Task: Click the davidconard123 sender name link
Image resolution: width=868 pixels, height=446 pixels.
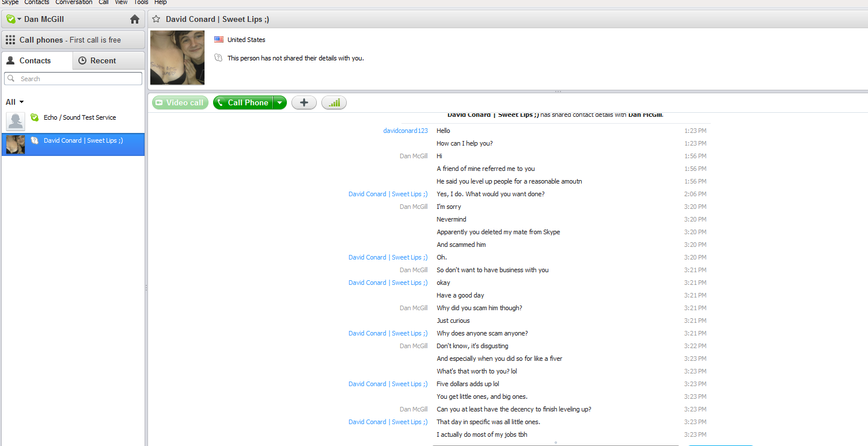Action: [x=405, y=131]
